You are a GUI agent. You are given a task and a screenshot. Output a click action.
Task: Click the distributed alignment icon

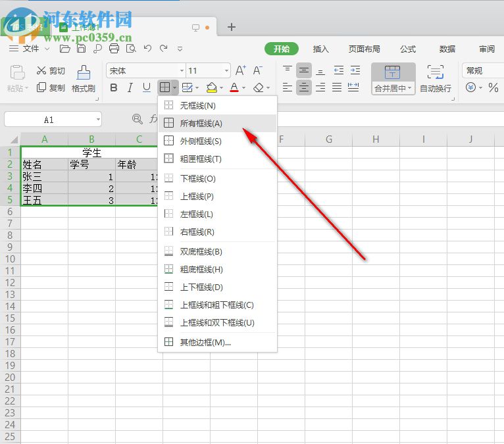point(353,87)
